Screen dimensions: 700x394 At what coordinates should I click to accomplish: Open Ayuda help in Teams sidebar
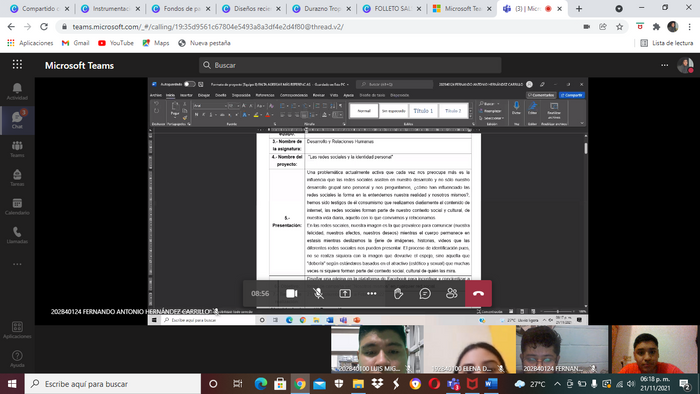(17, 359)
